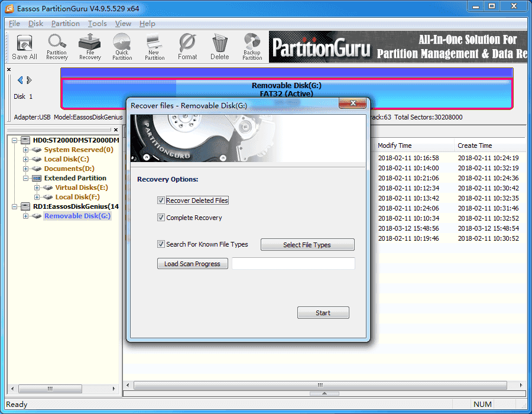This screenshot has width=532, height=414.
Task: Click the Start recovery button
Action: point(323,313)
